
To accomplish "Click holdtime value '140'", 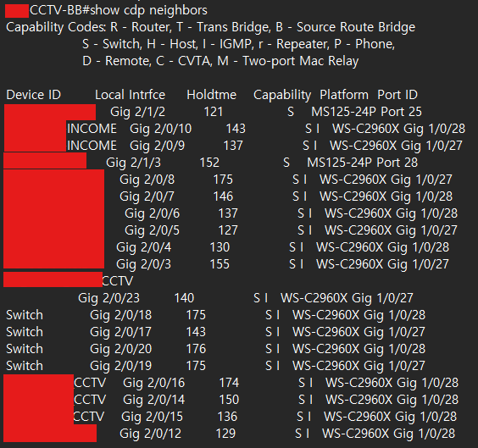I will pyautogui.click(x=184, y=298).
